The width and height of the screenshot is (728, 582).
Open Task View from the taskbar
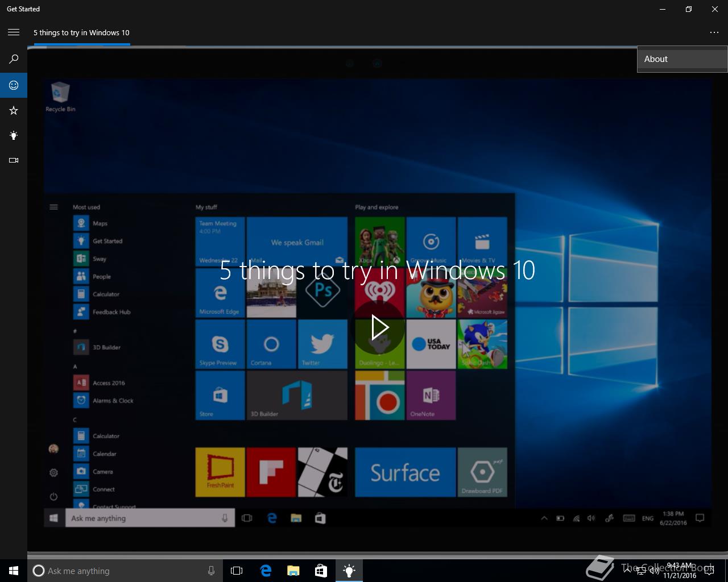coord(237,571)
